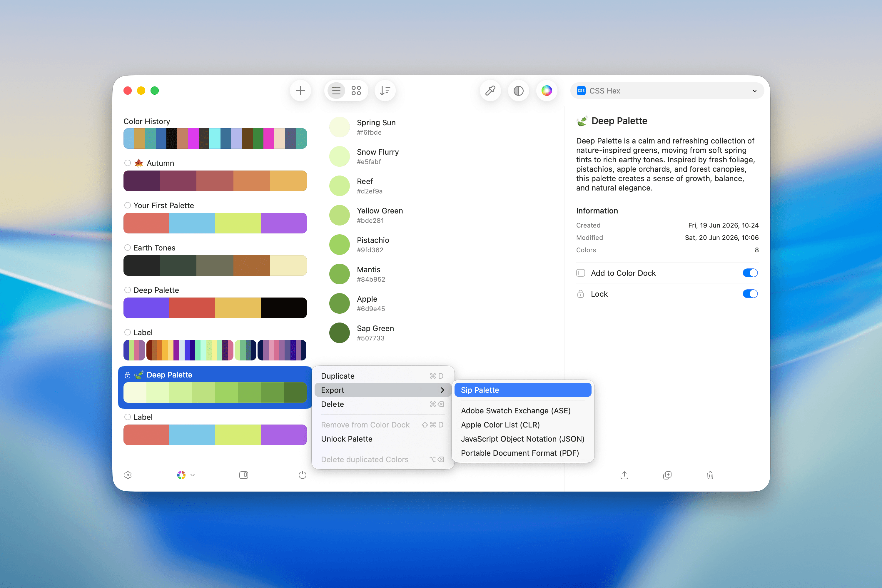Click the Apple color swatch
Screen dimensions: 882x588
tap(339, 303)
